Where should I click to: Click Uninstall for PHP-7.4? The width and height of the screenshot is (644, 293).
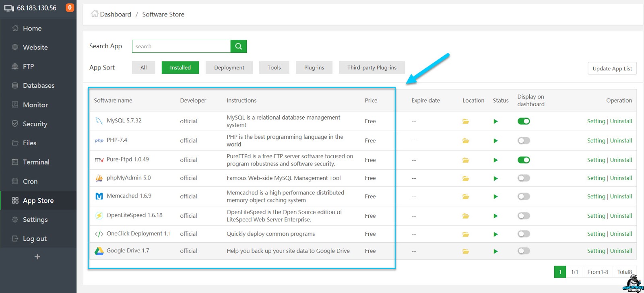(x=621, y=140)
